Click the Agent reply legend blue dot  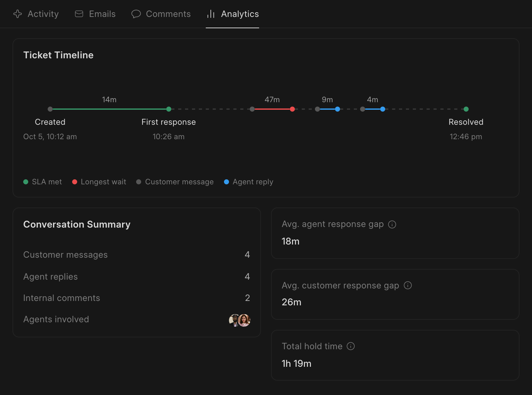pyautogui.click(x=226, y=182)
